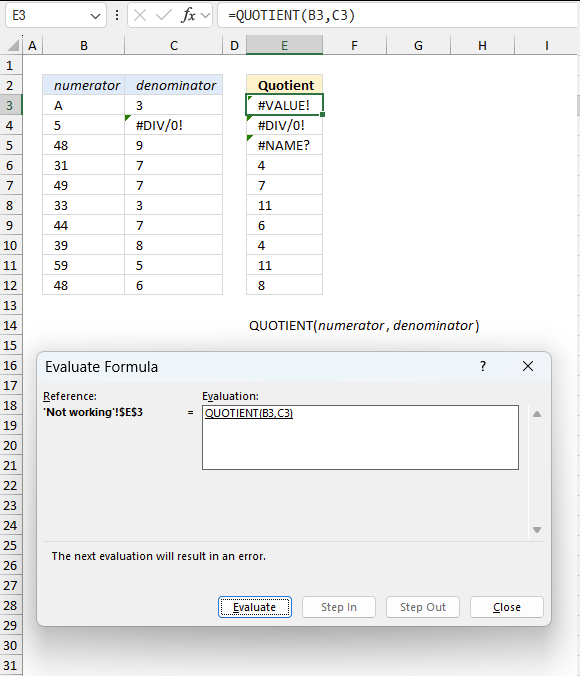580x676 pixels.
Task: Select denominator cell in row 11 containing 5
Action: click(x=174, y=266)
